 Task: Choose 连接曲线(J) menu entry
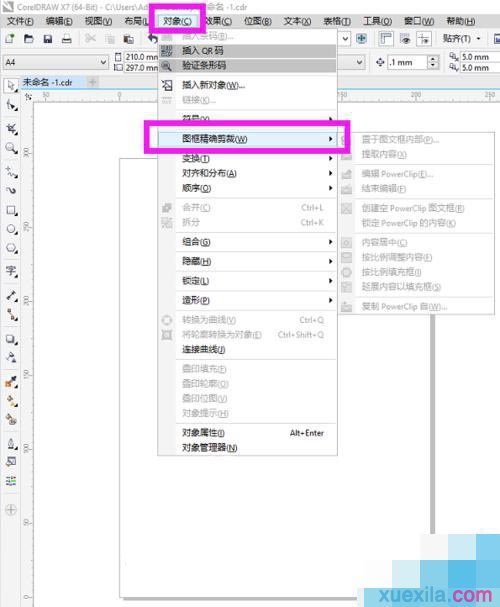tap(248, 350)
